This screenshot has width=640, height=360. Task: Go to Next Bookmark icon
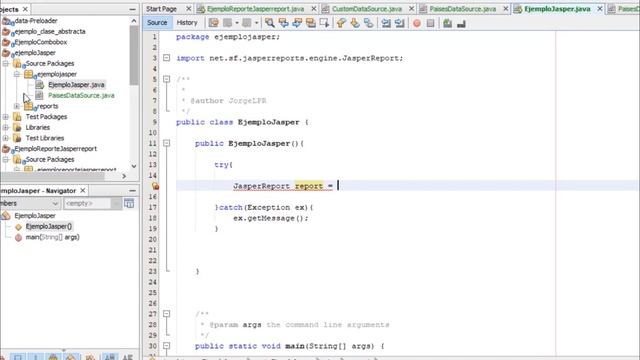[355, 23]
